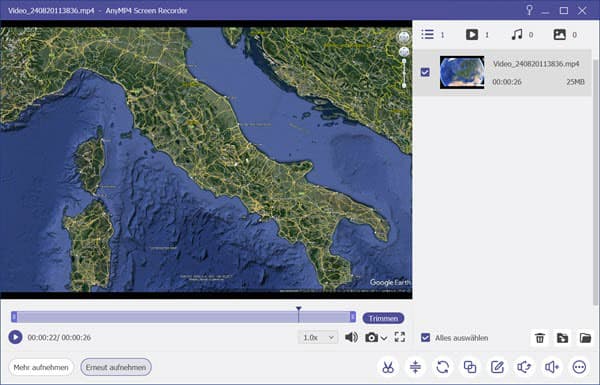This screenshot has width=600, height=385.
Task: Uncheck the Video_240820113836.mp4 checkbox
Action: 425,72
